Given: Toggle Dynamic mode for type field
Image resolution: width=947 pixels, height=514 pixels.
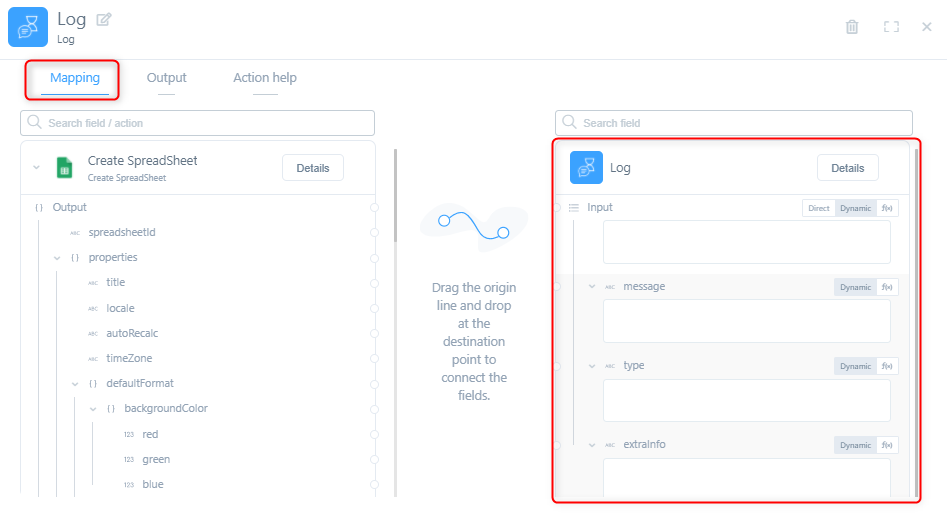Looking at the screenshot, I should coord(855,366).
